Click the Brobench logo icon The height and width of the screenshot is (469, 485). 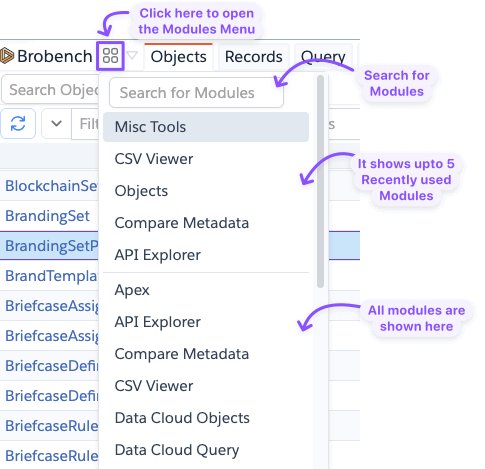(6, 56)
